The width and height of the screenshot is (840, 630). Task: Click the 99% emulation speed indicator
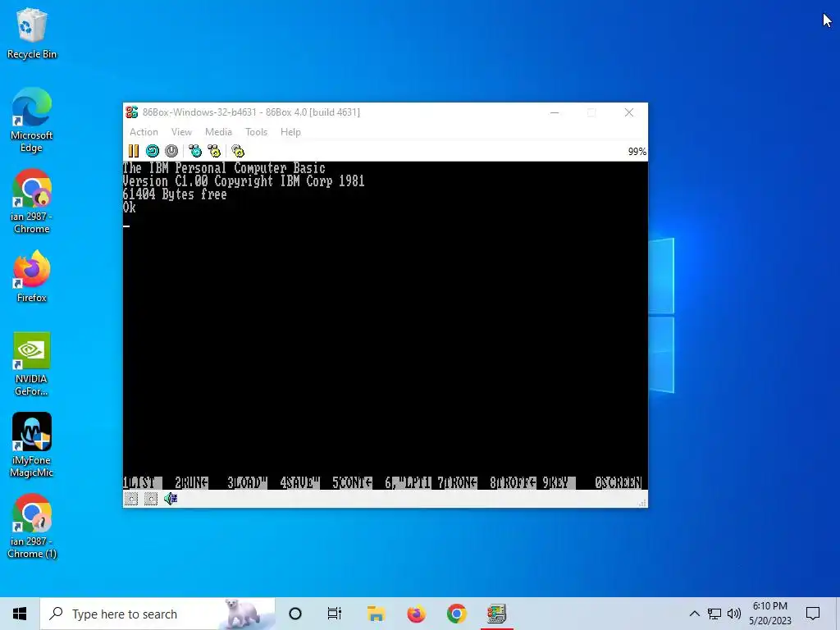pyautogui.click(x=637, y=152)
